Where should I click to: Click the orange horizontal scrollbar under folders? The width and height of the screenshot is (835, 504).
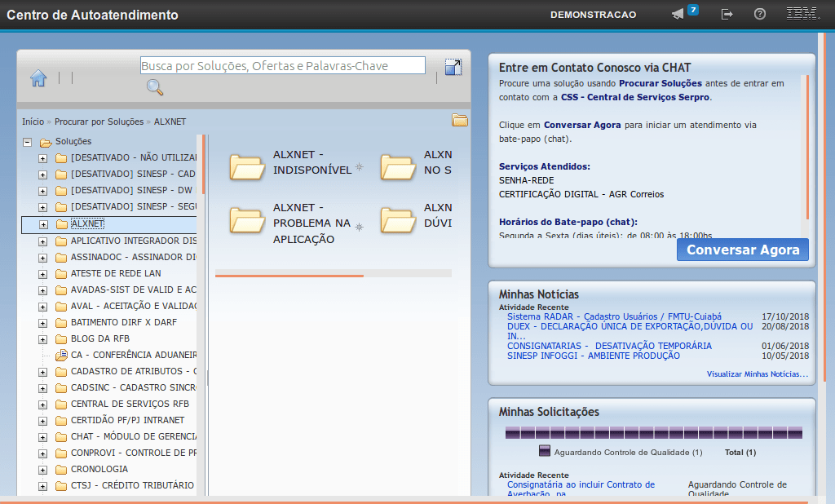click(289, 276)
